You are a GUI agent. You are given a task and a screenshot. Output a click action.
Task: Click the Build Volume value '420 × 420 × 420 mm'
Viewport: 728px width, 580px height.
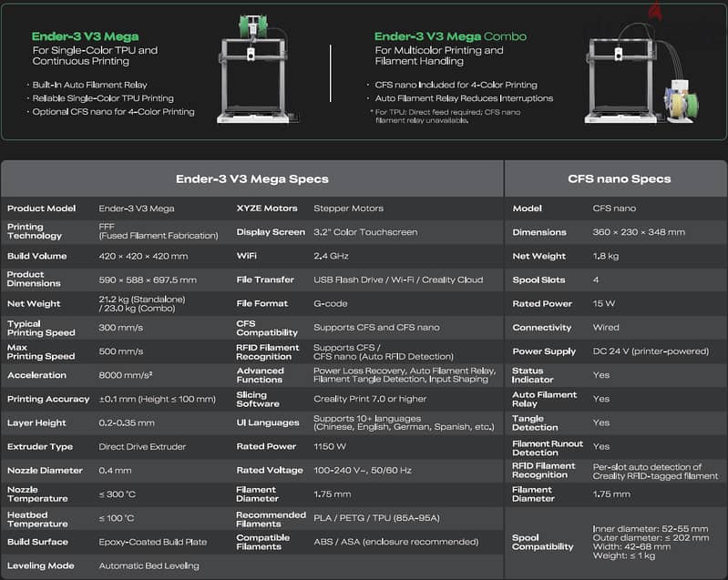pyautogui.click(x=143, y=256)
